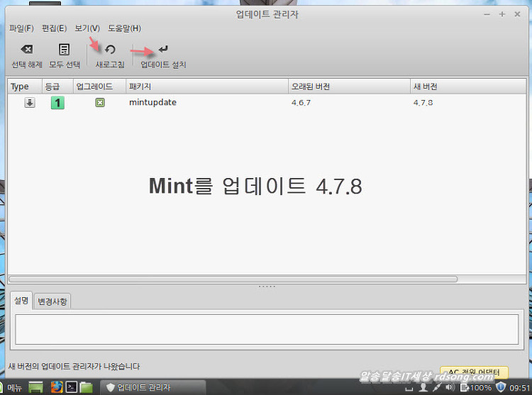This screenshot has height=395, width=532.
Task: Click the 모두 선택 (select all) toolbar icon
Action: click(x=64, y=50)
